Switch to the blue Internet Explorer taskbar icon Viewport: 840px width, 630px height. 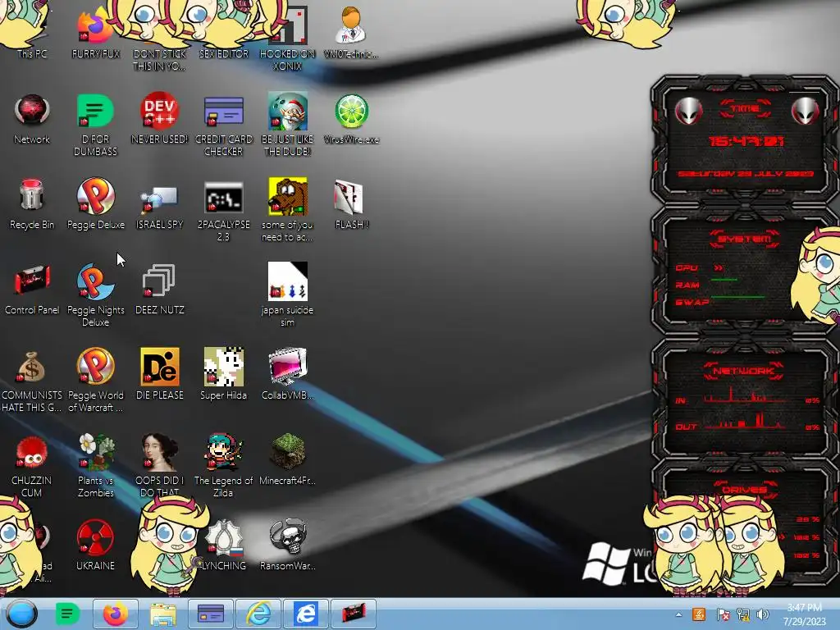(305, 614)
